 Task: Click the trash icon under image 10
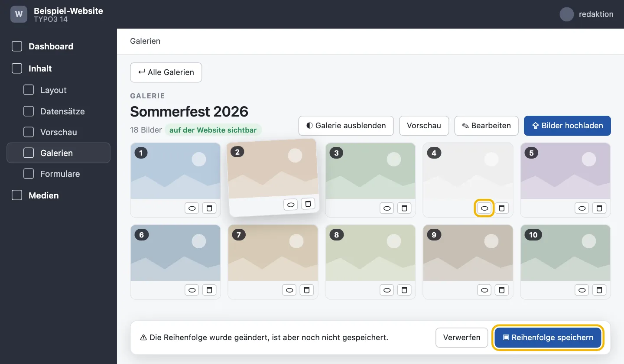click(599, 290)
